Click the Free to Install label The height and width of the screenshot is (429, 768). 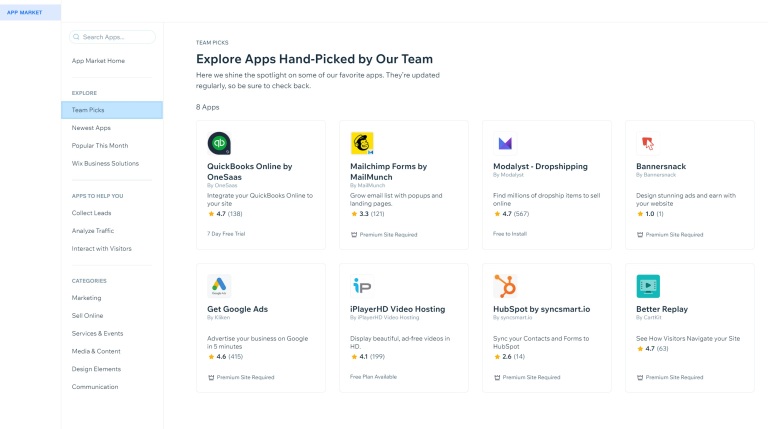(510, 234)
